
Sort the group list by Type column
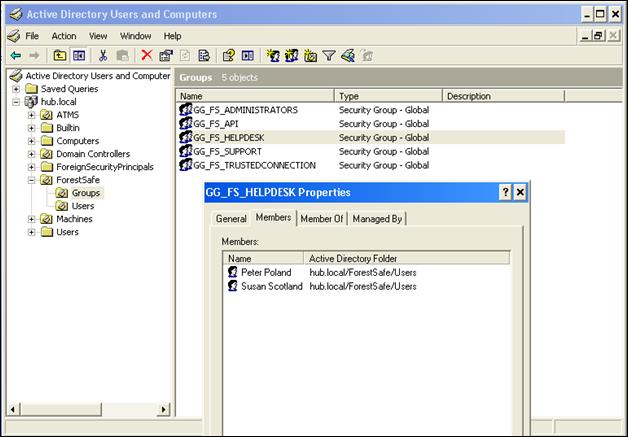388,96
